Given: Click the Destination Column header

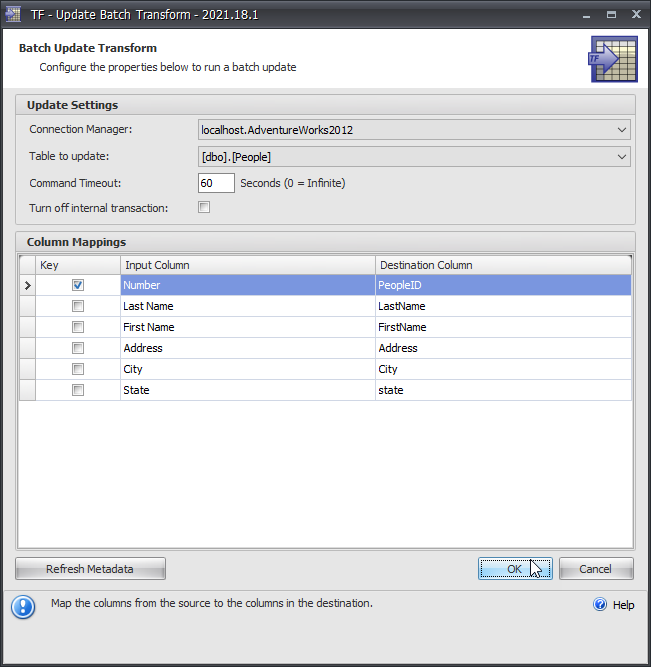Looking at the screenshot, I should click(x=503, y=265).
